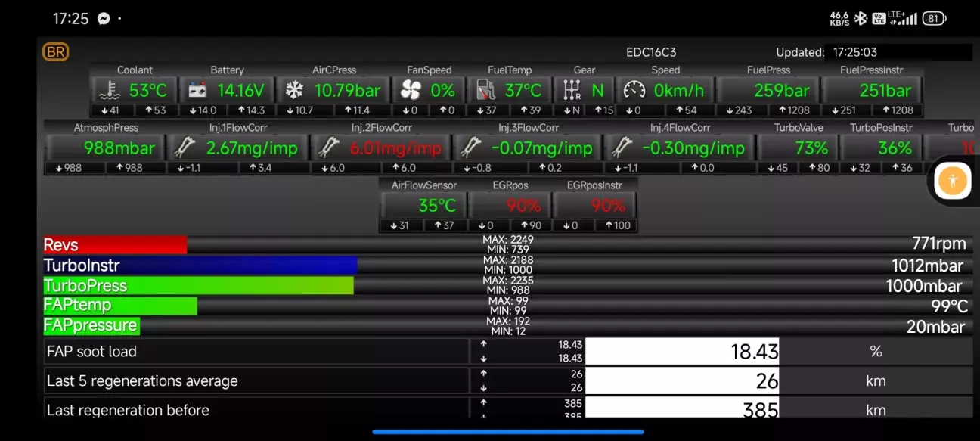The height and width of the screenshot is (441, 980).
Task: Tap the TurboPosInstr 36% gauge
Action: 881,148
